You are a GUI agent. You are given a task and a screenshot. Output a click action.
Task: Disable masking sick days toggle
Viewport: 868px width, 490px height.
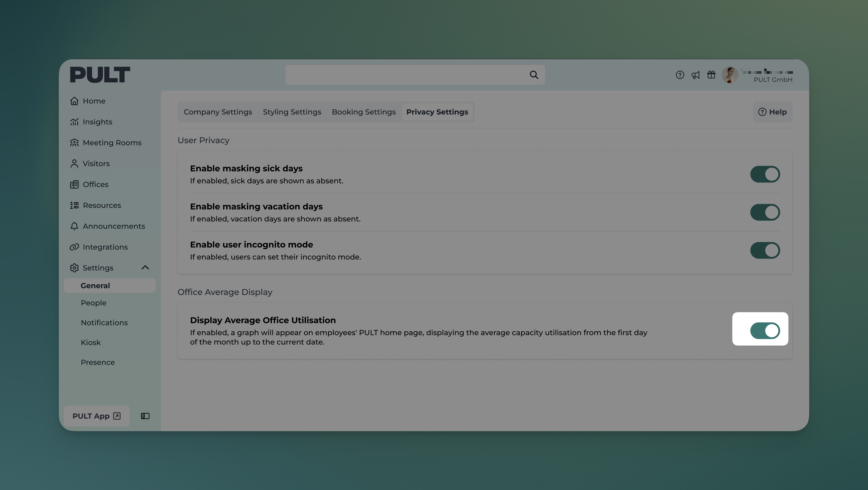click(x=765, y=174)
